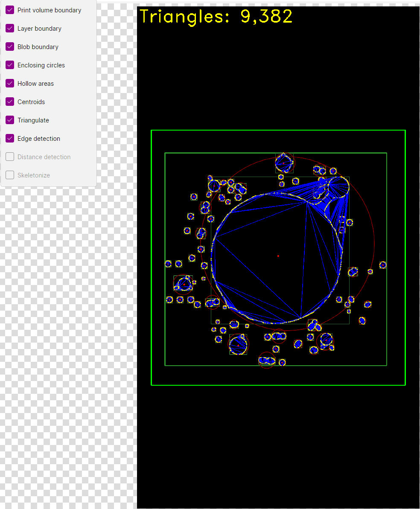Image resolution: width=420 pixels, height=509 pixels.
Task: Click the red centroid dot inside the large circle
Action: pos(278,256)
